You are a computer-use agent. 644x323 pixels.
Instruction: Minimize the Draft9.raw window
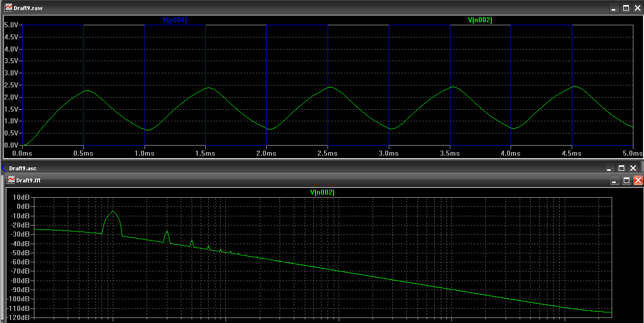614,8
